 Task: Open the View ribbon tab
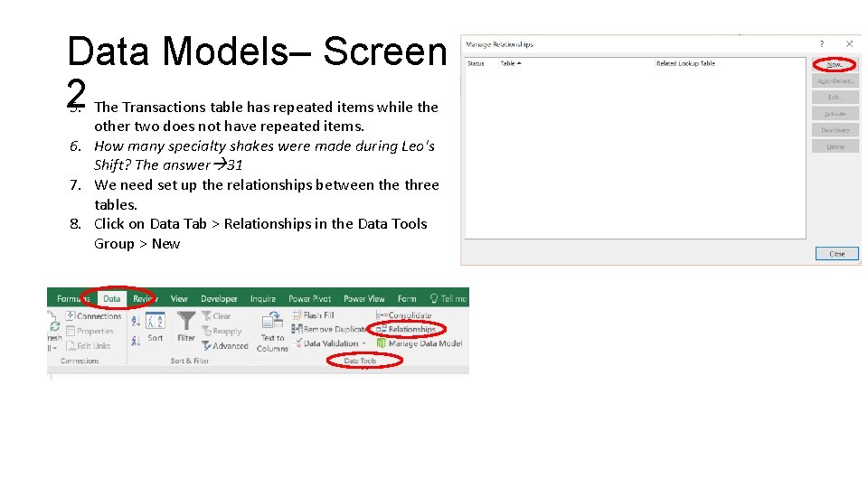pyautogui.click(x=179, y=299)
